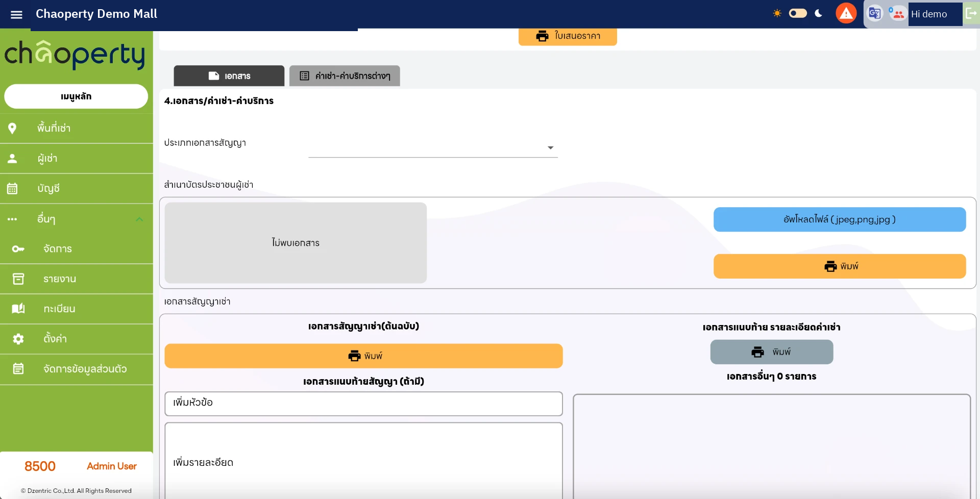
Task: Print the rent detail attachment
Action: click(772, 352)
